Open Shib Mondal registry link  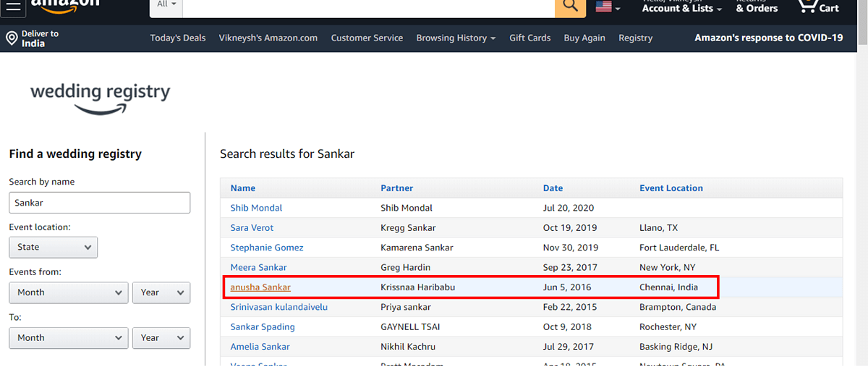(x=256, y=208)
